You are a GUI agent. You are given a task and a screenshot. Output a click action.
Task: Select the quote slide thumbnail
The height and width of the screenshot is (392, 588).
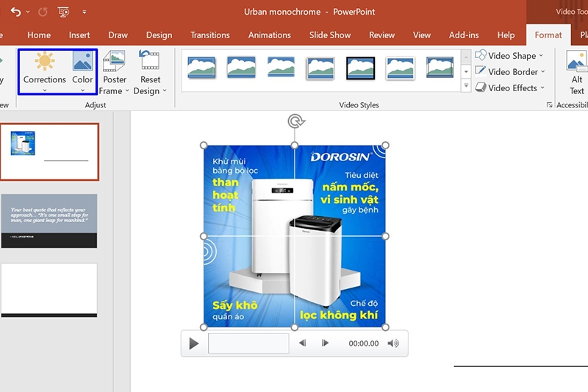(x=49, y=221)
